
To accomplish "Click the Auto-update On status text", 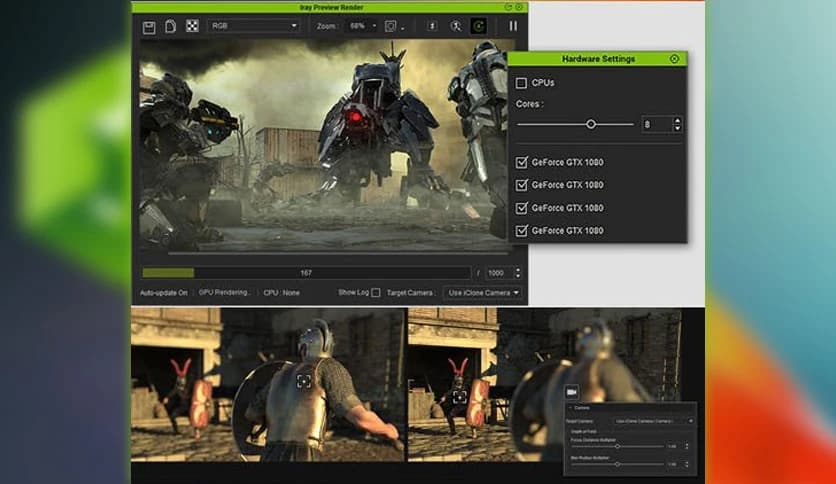I will tap(164, 293).
